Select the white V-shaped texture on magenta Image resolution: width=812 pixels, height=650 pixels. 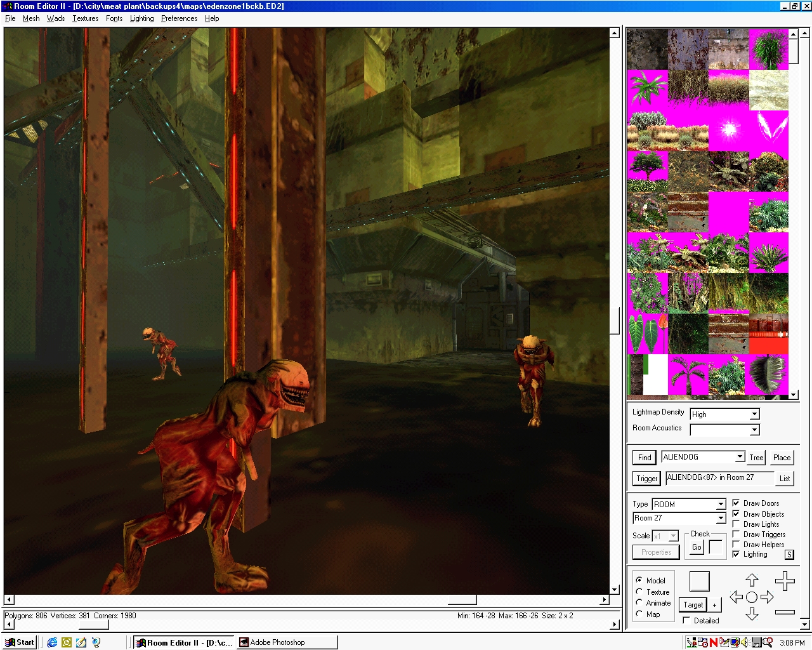tap(769, 130)
